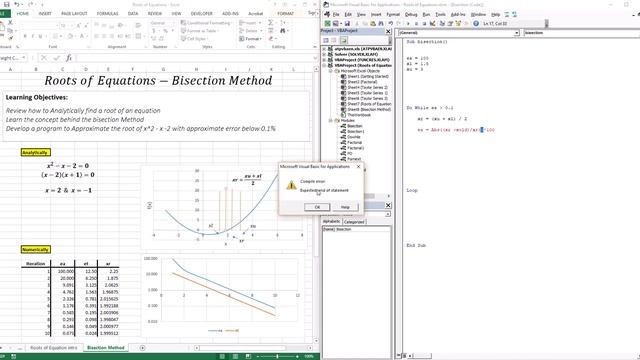The image size is (640, 360).
Task: Open the Tools menu in VBA editor
Action: tap(440, 14)
